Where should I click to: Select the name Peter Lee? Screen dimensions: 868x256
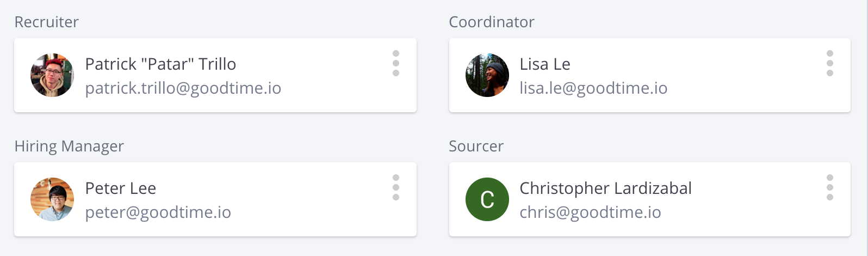pyautogui.click(x=121, y=188)
